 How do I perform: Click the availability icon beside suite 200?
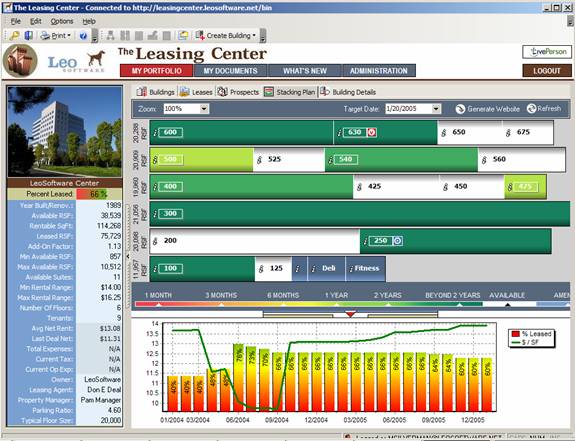155,241
